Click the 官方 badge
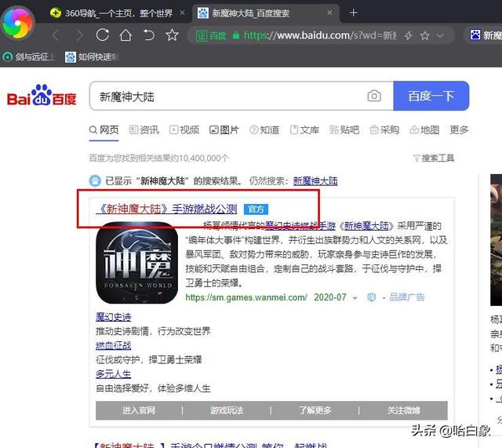 [x=256, y=209]
